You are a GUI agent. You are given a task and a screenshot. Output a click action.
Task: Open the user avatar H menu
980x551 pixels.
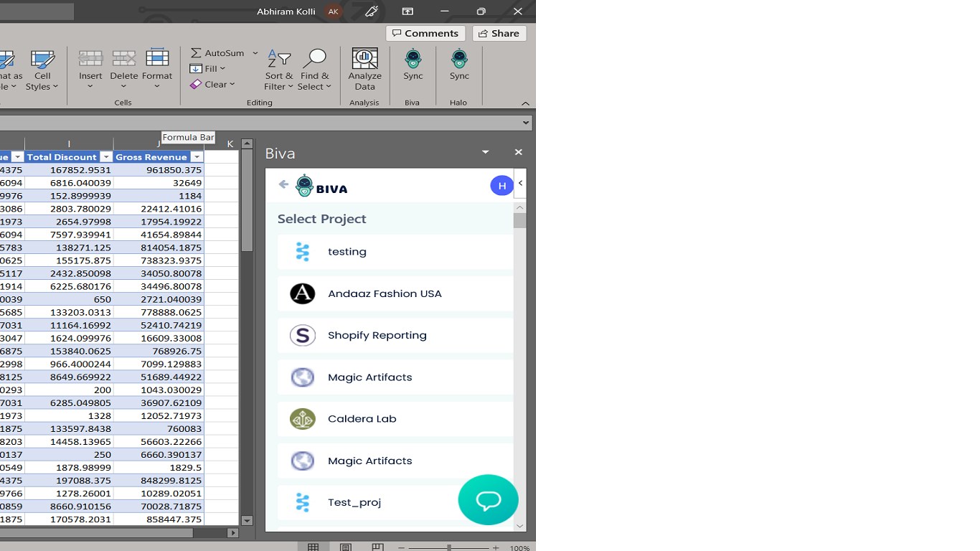(502, 186)
